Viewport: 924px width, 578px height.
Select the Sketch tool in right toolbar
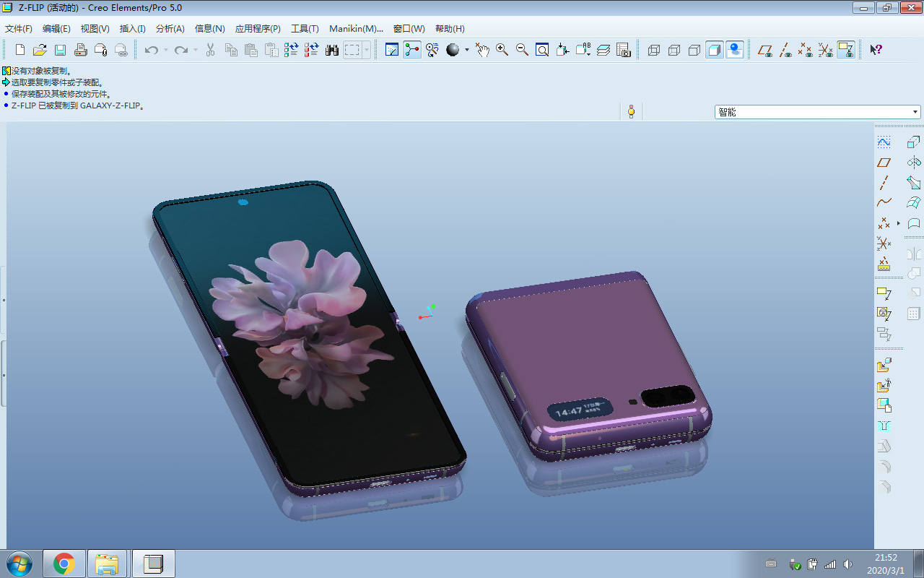pos(884,142)
